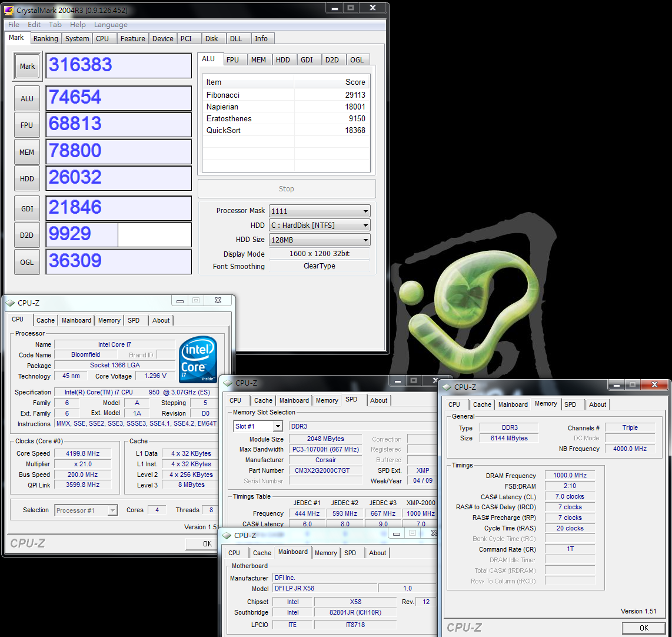Open the Processor #1 selection dropdown

click(86, 510)
